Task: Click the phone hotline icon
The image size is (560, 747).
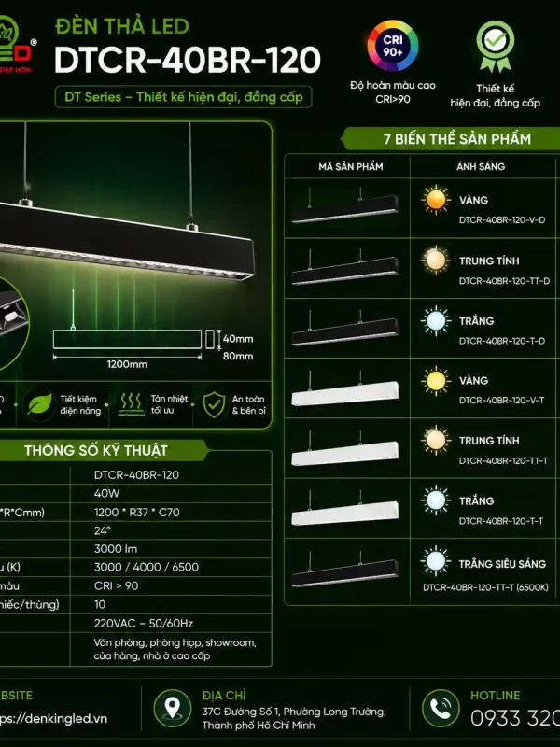Action: coord(441,708)
